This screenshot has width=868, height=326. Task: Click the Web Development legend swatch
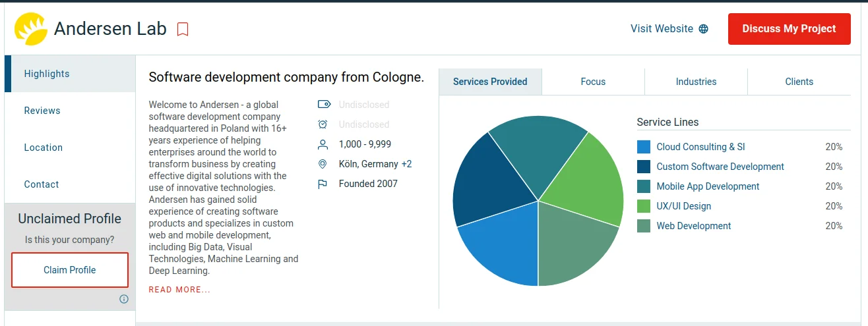click(x=644, y=226)
